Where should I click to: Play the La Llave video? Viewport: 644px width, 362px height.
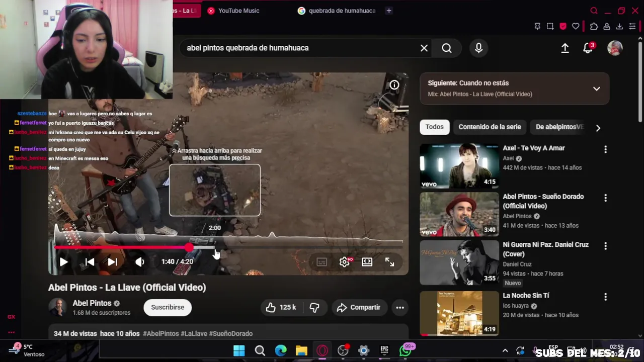click(x=64, y=262)
